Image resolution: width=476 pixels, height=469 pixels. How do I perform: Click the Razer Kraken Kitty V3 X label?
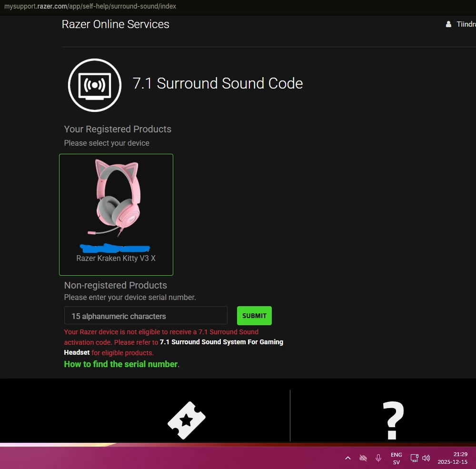116,258
